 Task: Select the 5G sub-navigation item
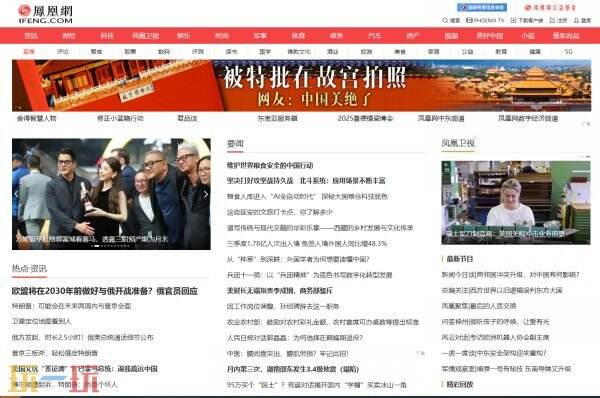pos(569,51)
